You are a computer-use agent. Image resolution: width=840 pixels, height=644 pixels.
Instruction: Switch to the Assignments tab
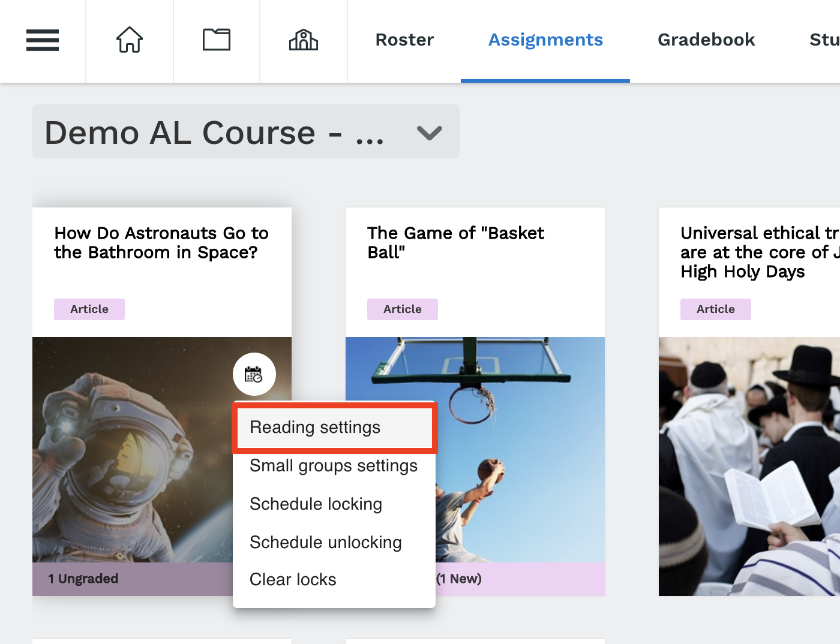[x=545, y=40]
